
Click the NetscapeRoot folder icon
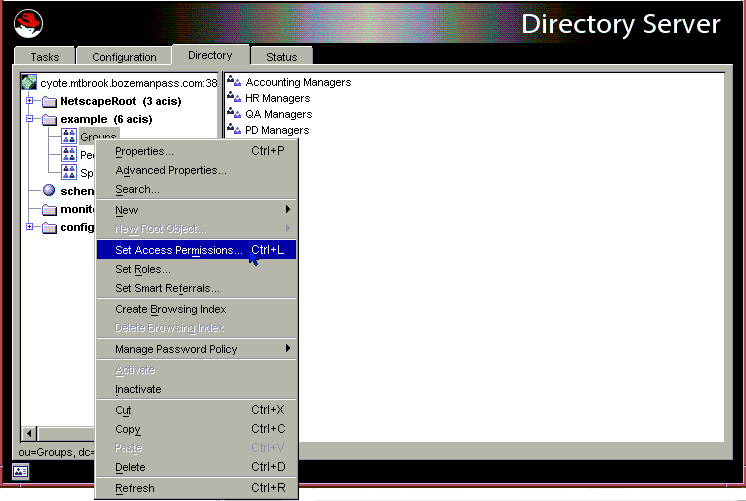(49, 101)
